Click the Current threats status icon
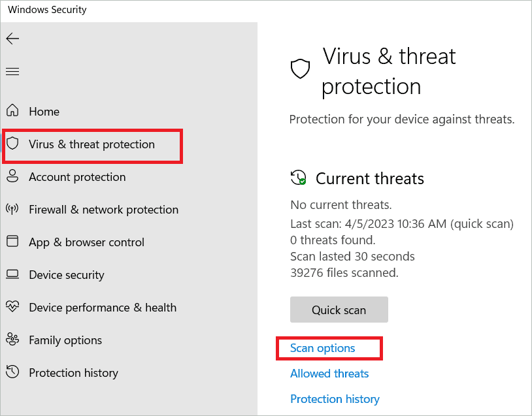Image resolution: width=532 pixels, height=416 pixels. [299, 178]
